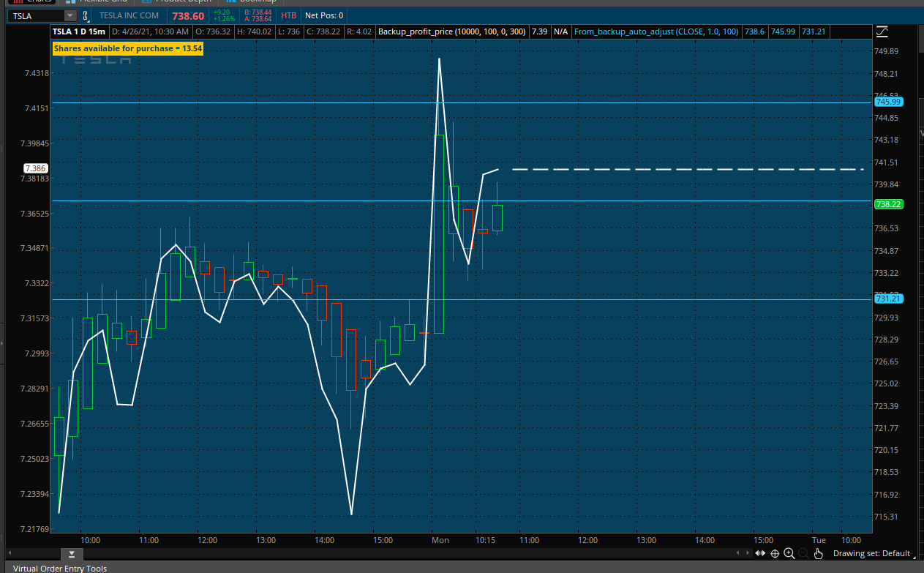Click the From_backup_auto_adjust study label
This screenshot has height=573, width=924.
click(x=656, y=31)
